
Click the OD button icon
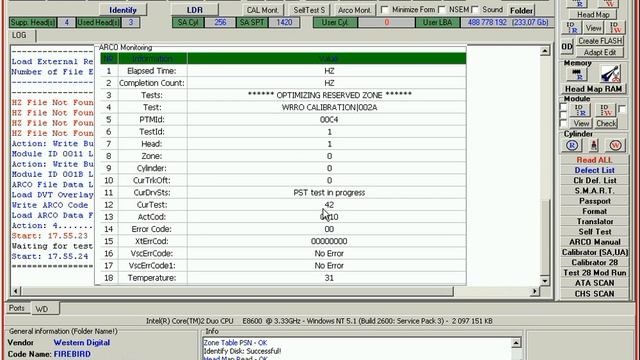point(567,47)
